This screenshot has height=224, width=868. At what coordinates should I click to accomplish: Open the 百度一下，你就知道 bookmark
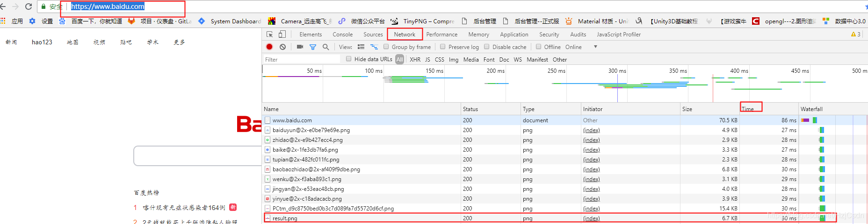coord(91,21)
